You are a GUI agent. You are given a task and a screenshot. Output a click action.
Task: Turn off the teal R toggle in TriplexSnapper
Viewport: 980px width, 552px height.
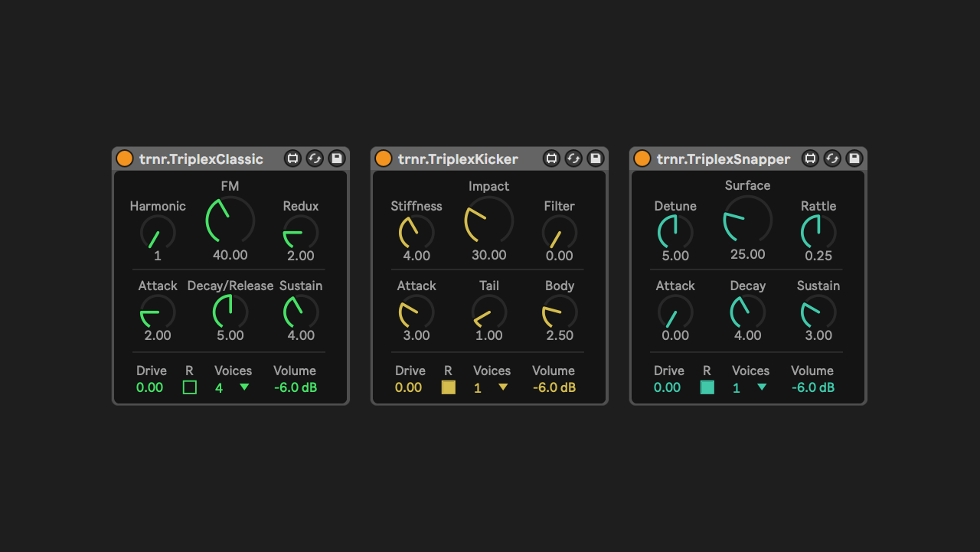707,387
